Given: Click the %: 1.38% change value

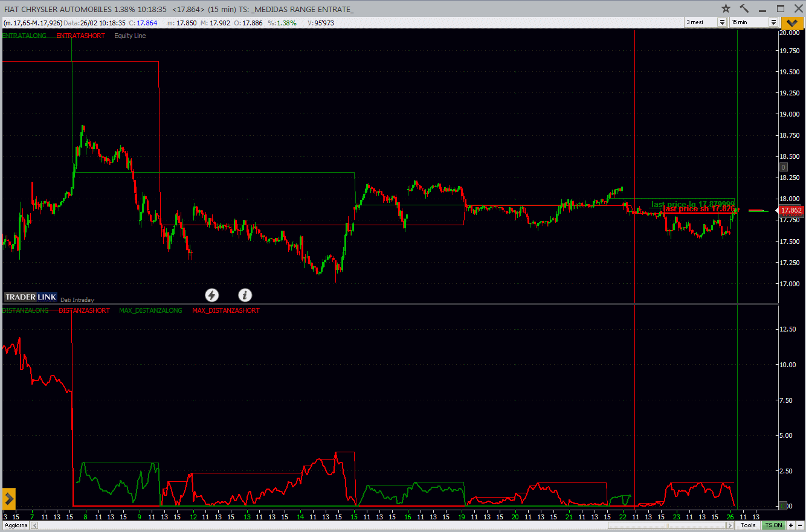Looking at the screenshot, I should point(282,23).
